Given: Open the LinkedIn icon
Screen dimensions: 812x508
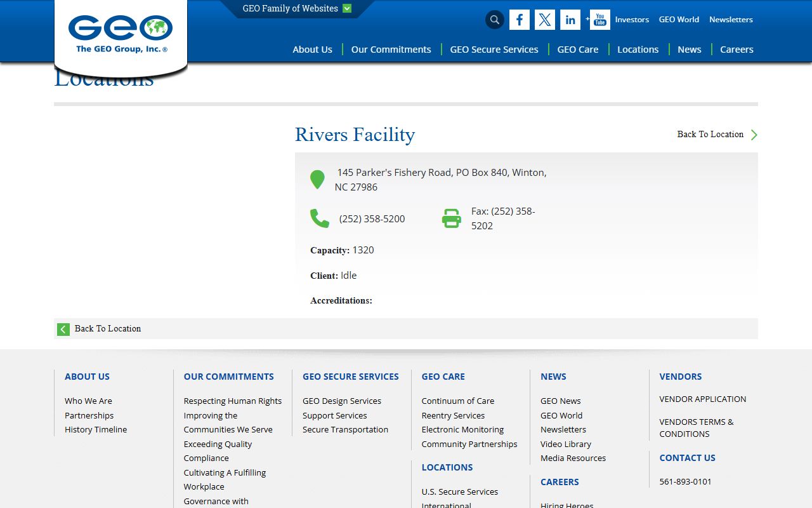Looking at the screenshot, I should pos(570,20).
